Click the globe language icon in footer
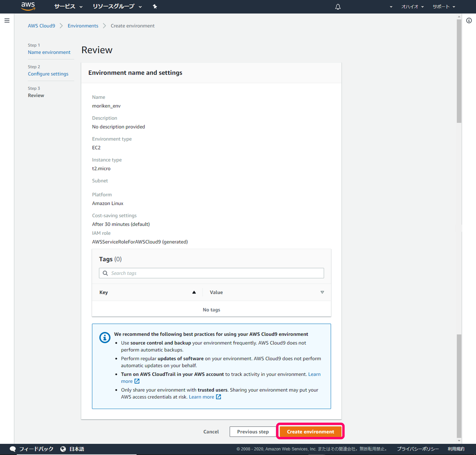The image size is (476, 455). coord(63,449)
